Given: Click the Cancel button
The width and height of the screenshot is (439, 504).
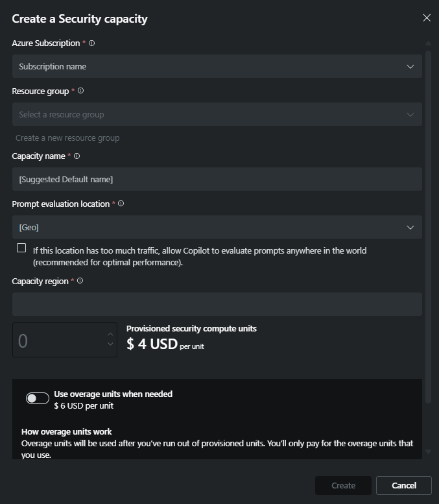Looking at the screenshot, I should [403, 485].
